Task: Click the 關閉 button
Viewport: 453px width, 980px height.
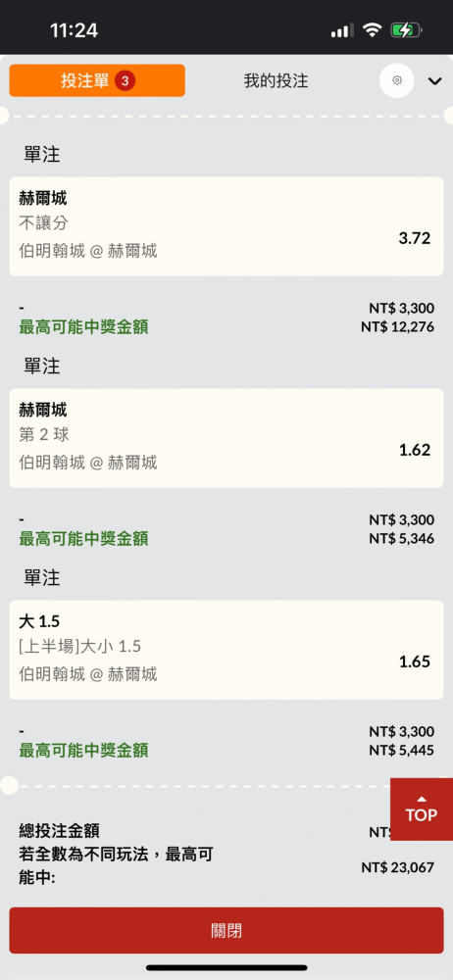Action: [226, 931]
